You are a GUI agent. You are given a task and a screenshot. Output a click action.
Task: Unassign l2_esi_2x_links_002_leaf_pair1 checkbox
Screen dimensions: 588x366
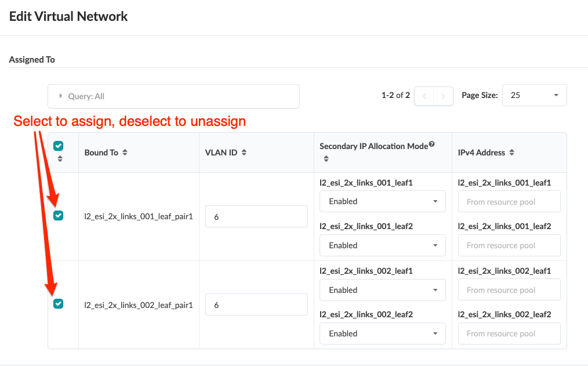(58, 304)
